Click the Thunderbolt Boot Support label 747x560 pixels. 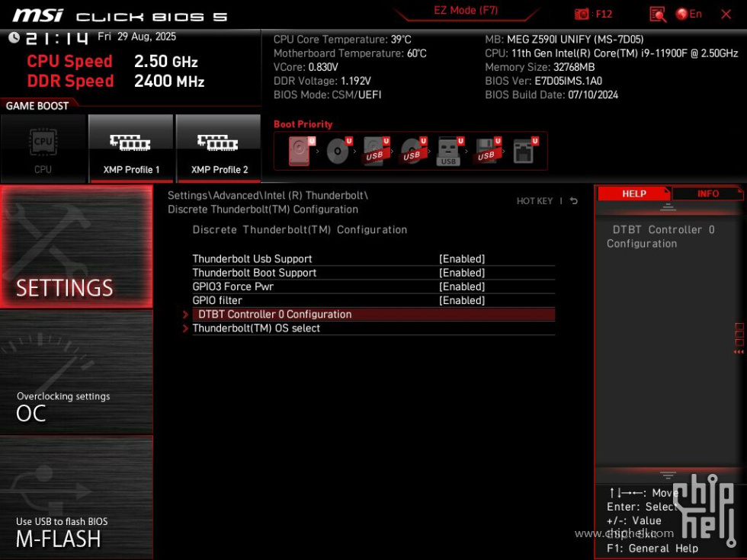(255, 273)
